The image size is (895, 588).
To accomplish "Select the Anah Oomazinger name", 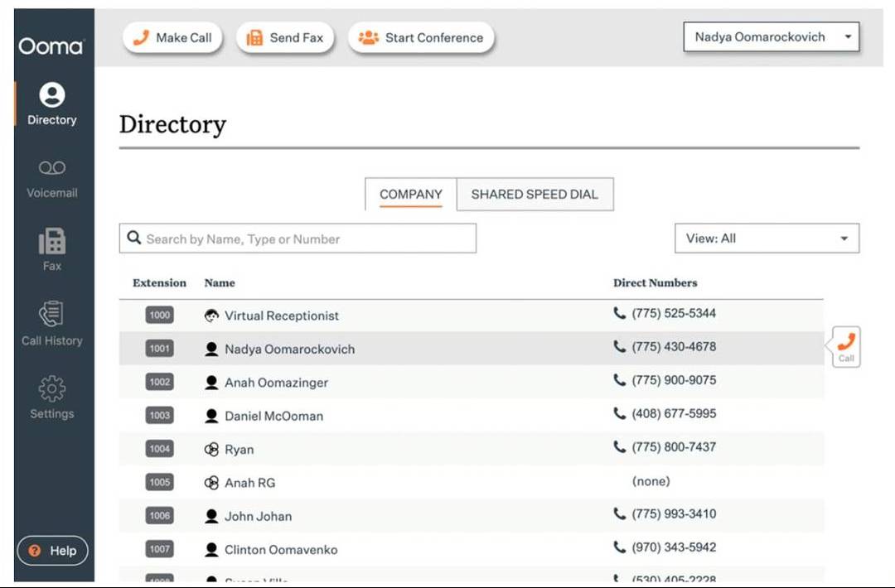I will click(x=276, y=383).
